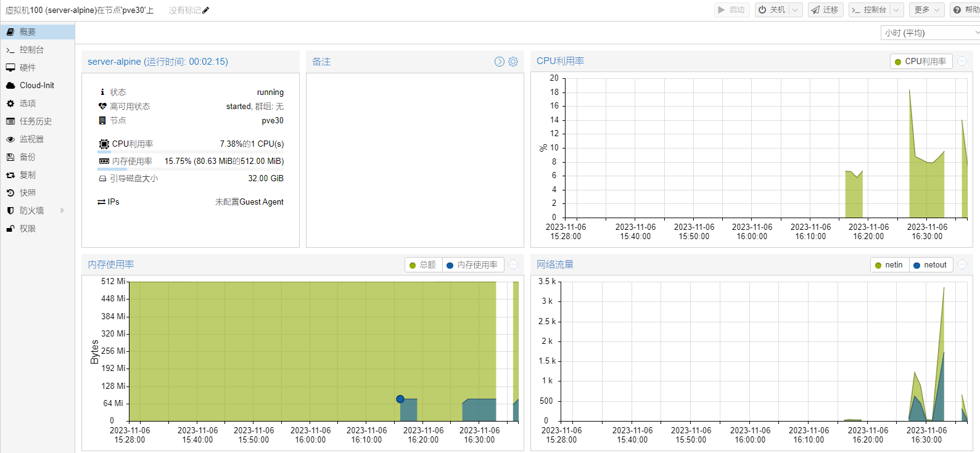
Task: Toggle the 总额 total memory legend
Action: [x=423, y=265]
